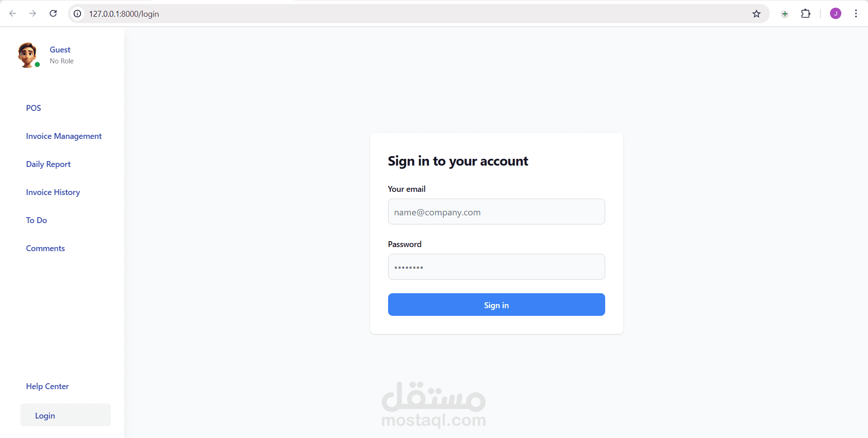Viewport: 868px width, 438px height.
Task: Click the email input field
Action: pyautogui.click(x=496, y=212)
